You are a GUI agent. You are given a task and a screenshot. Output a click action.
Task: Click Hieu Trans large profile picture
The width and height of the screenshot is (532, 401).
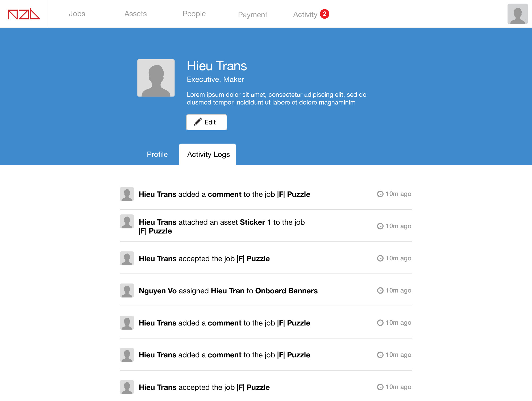(156, 78)
